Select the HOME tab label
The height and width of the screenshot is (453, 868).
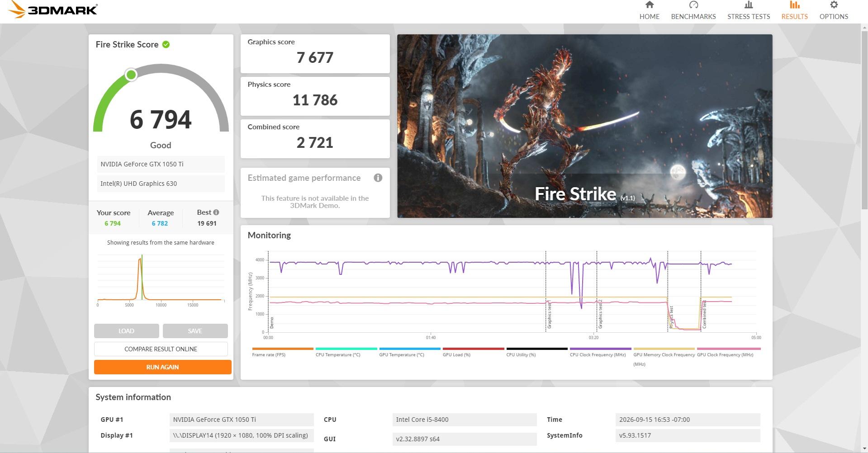point(649,16)
